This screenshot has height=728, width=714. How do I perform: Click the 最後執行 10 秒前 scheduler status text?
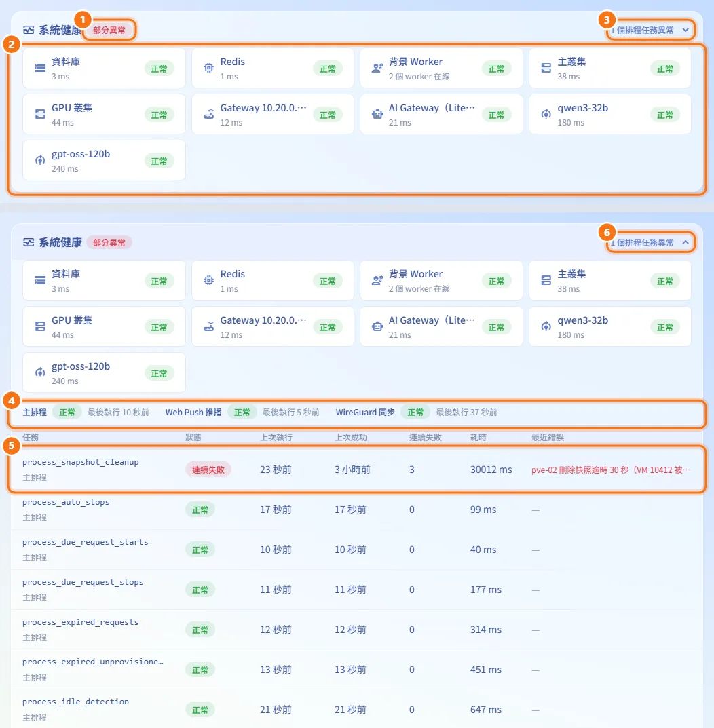coord(119,413)
